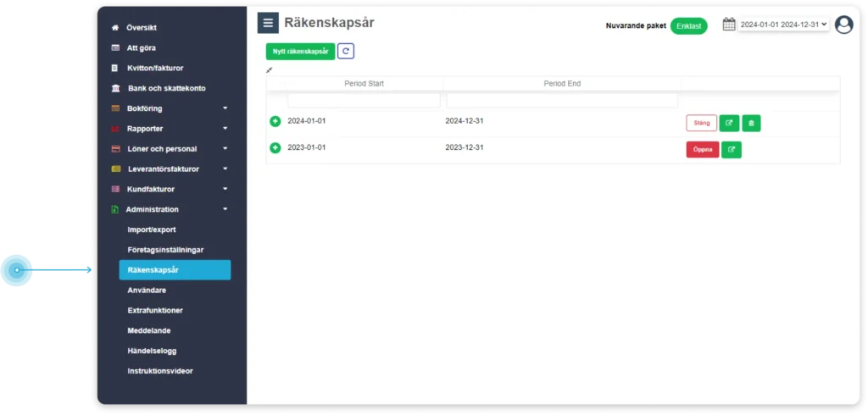
Task: Click the hamburger menu icon
Action: pyautogui.click(x=268, y=23)
